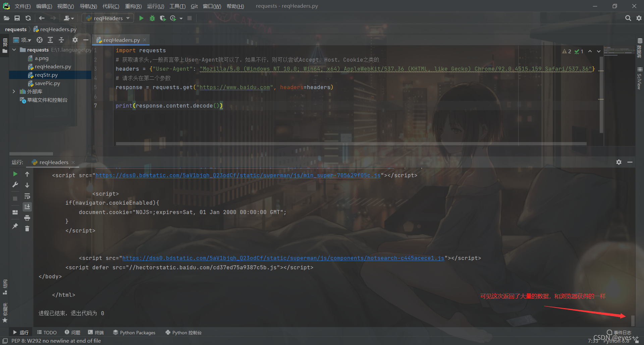Click project panel horizontal scrollbar
Viewport: 644px width, 345px height.
click(31, 154)
